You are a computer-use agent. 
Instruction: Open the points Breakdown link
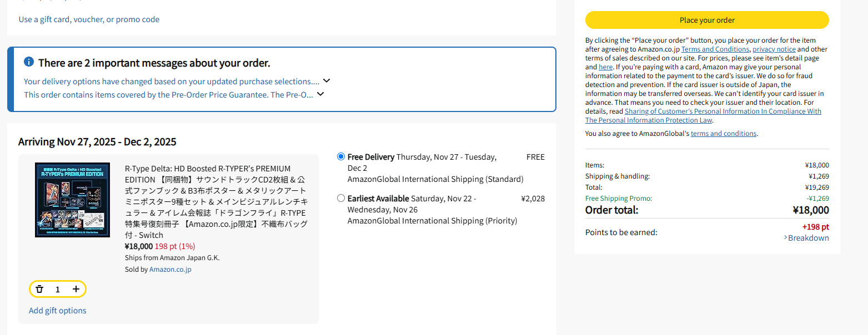pyautogui.click(x=808, y=238)
